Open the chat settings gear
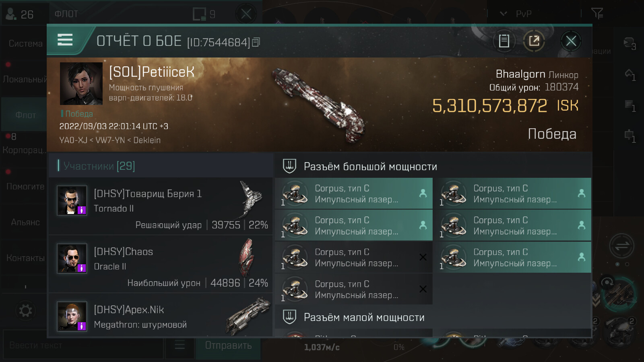The width and height of the screenshot is (644, 362). coord(25,311)
